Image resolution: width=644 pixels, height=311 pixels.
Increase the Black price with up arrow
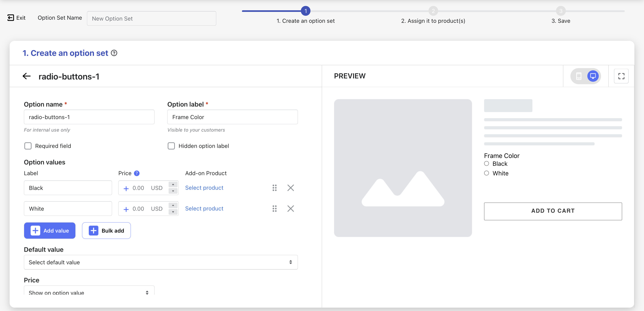(x=173, y=185)
